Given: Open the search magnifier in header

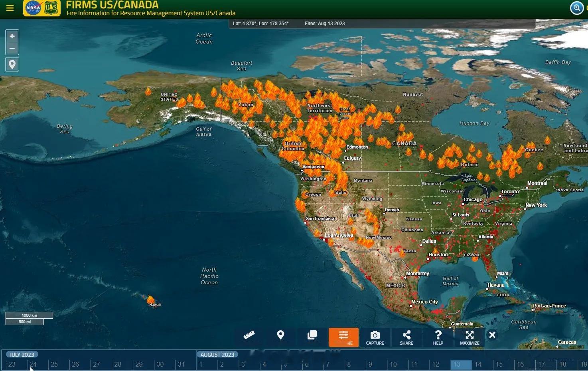Looking at the screenshot, I should 577,8.
